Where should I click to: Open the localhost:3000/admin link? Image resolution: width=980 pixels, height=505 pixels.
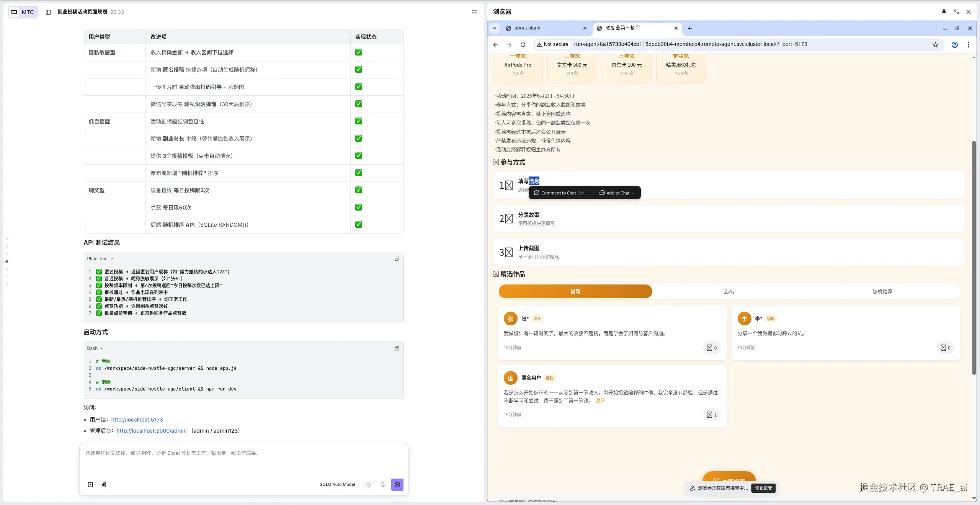pos(152,431)
